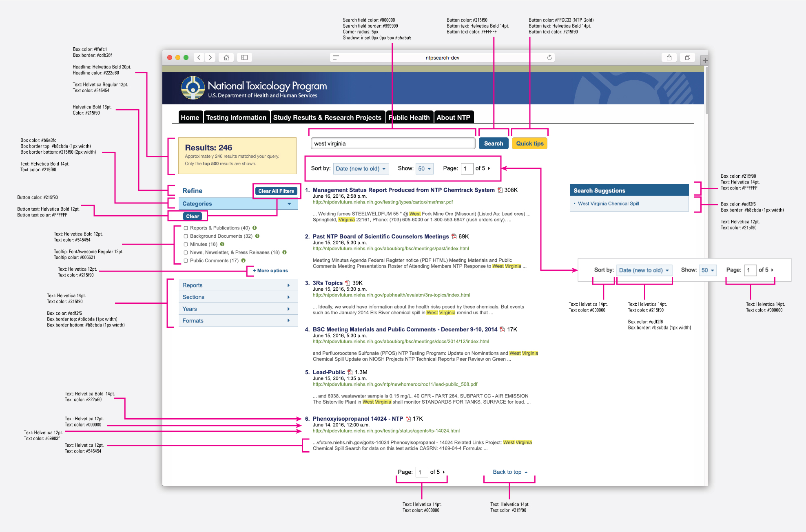
Task: Click the Clear button under Categories
Action: coord(193,216)
